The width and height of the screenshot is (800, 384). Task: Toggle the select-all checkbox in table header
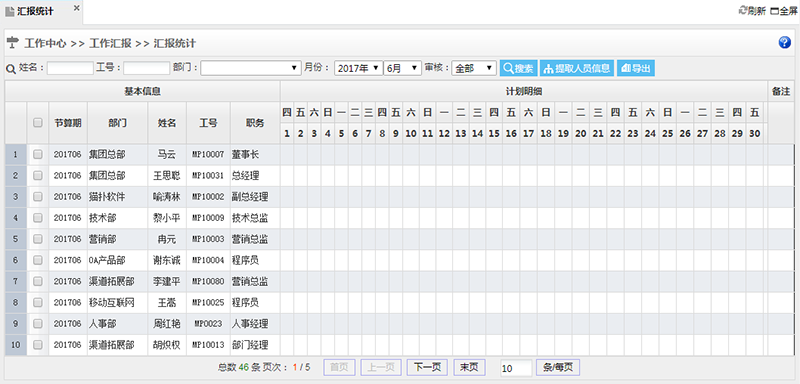38,122
